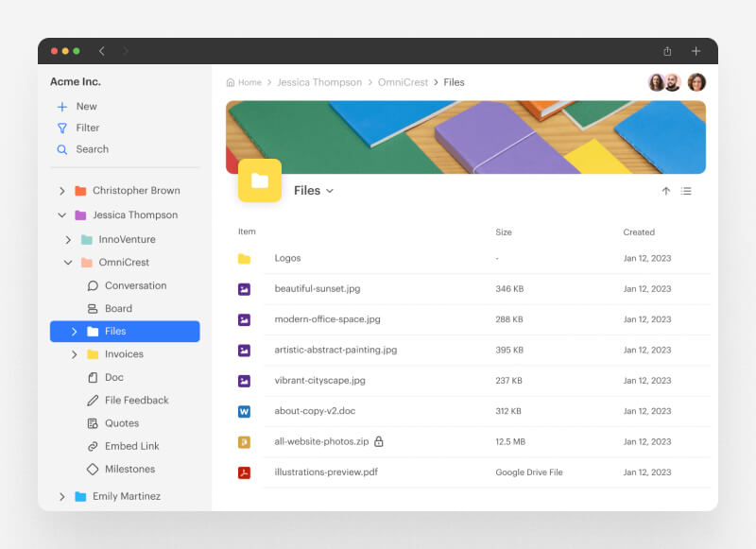
Task: Expand the Emily Martinez tree node
Action: click(x=61, y=496)
